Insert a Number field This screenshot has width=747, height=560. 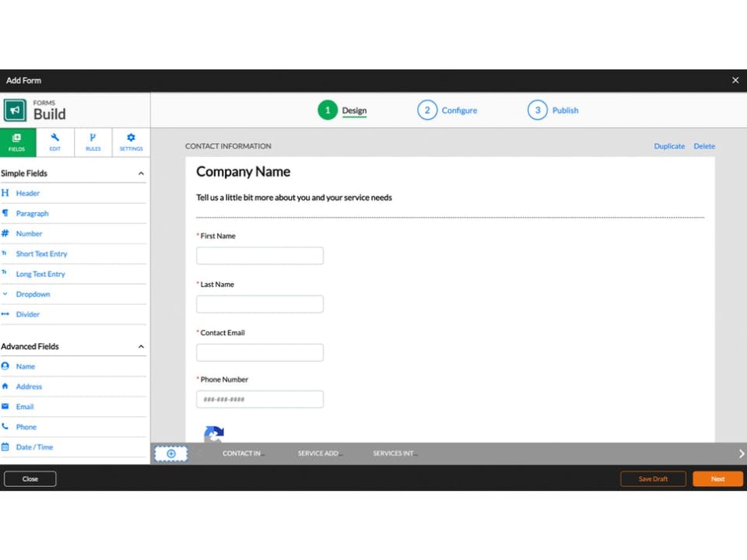29,233
